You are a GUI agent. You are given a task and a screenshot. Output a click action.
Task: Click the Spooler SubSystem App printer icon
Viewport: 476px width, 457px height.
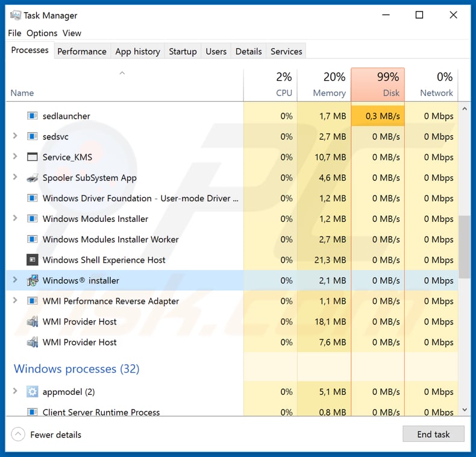click(32, 178)
